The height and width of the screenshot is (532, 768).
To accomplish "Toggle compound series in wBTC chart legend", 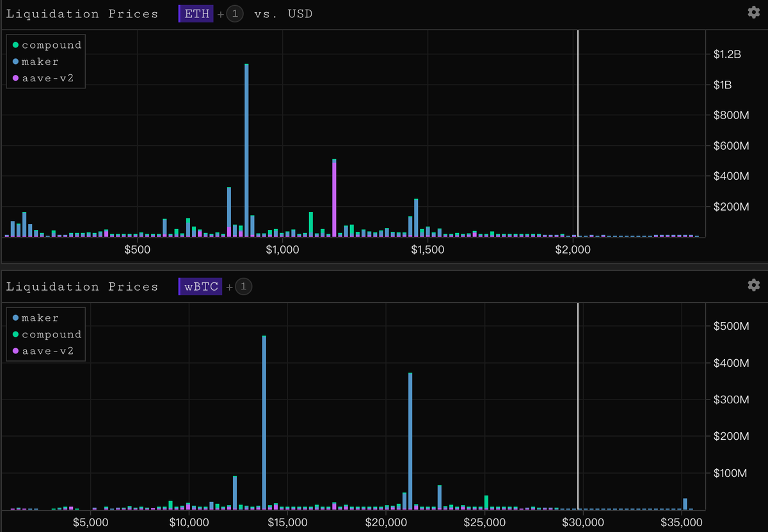I will pyautogui.click(x=47, y=334).
